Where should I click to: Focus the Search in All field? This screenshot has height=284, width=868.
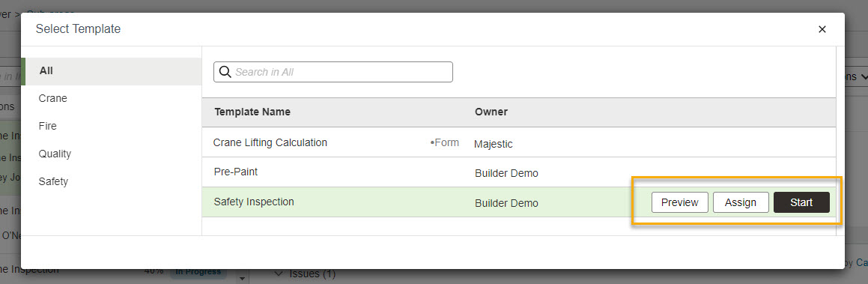click(333, 72)
